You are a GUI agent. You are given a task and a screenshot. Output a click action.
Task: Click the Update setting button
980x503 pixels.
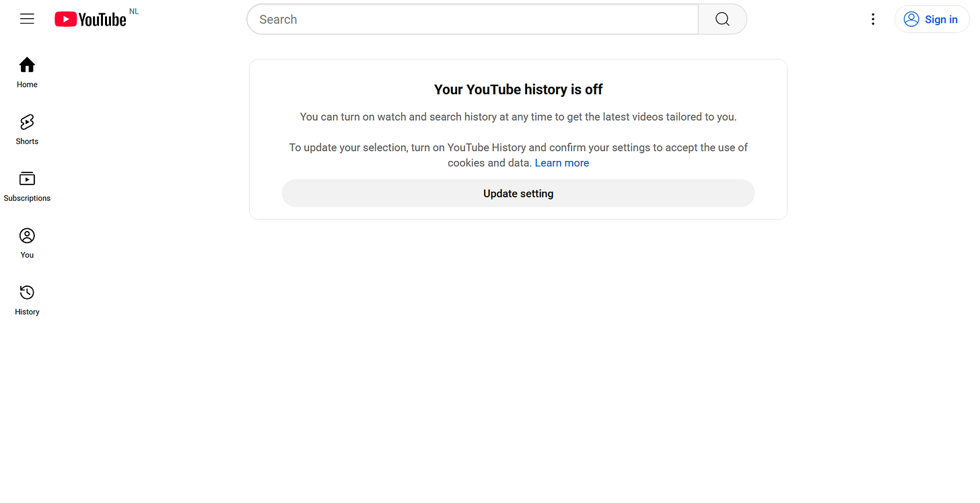[x=518, y=193]
